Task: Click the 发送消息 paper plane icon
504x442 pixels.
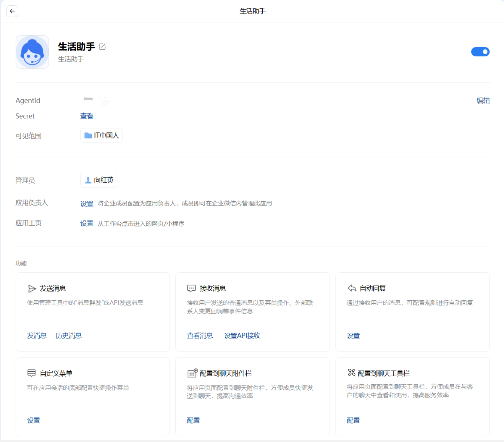Action: pyautogui.click(x=32, y=289)
